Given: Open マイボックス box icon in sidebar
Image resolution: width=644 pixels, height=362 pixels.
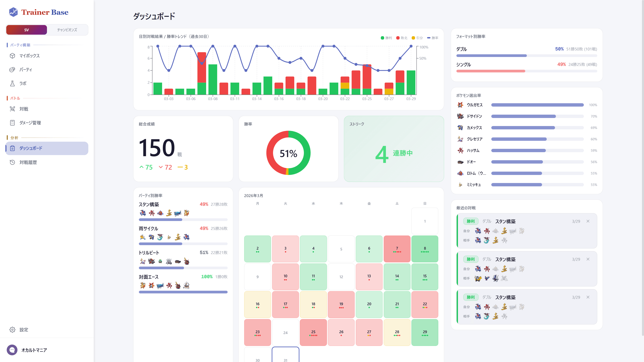Looking at the screenshot, I should point(12,56).
